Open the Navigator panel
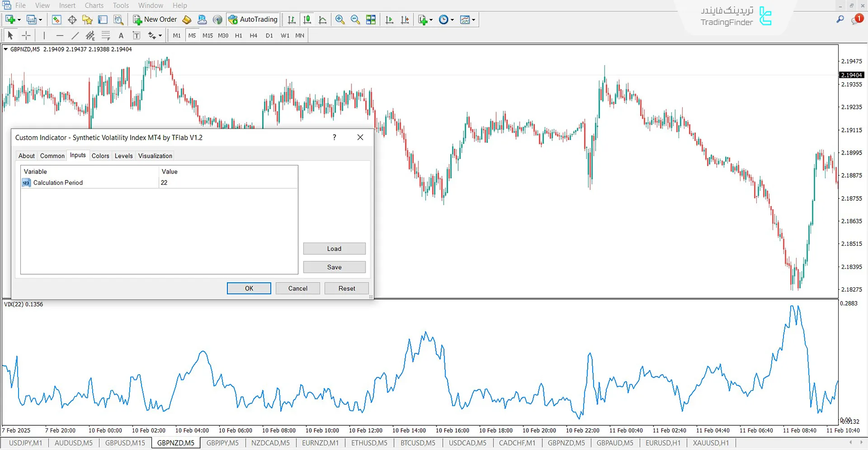Image resolution: width=868 pixels, height=450 pixels. (x=87, y=19)
